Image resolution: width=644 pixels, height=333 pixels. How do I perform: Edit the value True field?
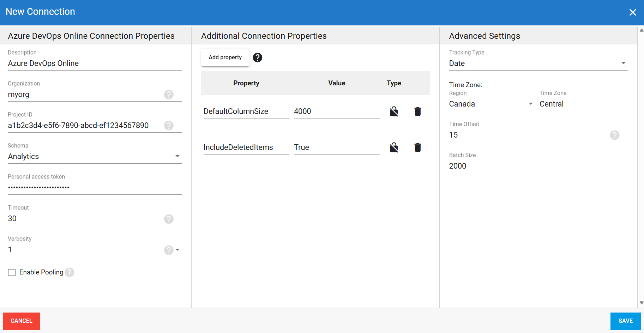tap(337, 147)
